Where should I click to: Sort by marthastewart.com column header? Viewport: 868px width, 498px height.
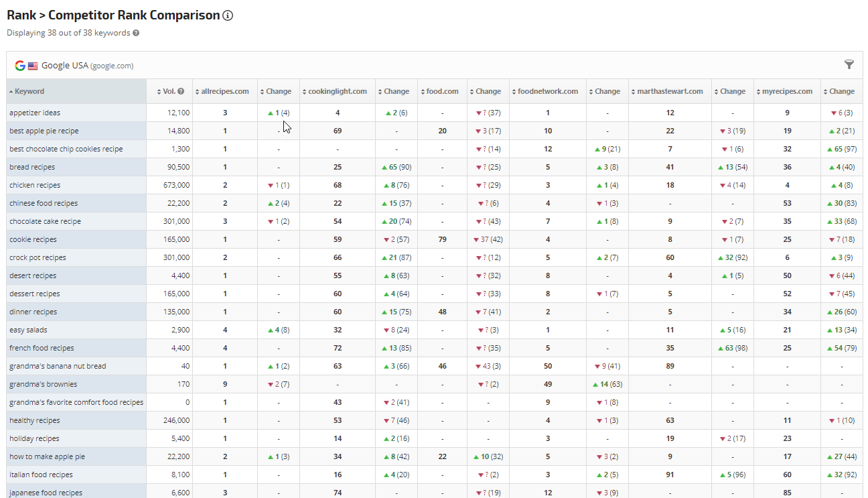pyautogui.click(x=670, y=92)
